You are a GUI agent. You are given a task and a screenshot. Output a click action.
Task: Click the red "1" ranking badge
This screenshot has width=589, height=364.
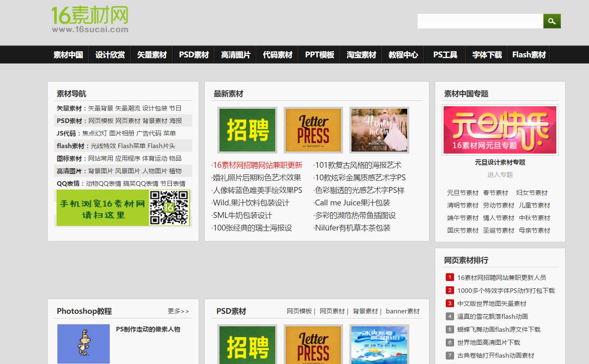(449, 277)
